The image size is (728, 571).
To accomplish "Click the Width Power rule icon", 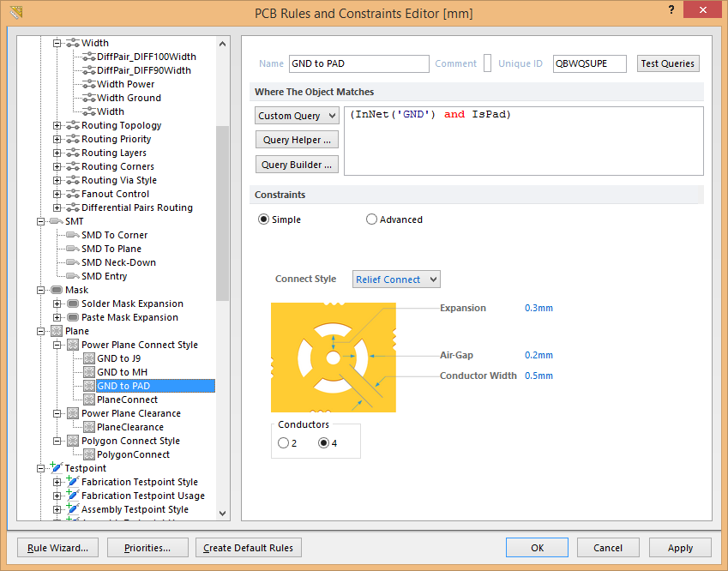I will pyautogui.click(x=88, y=84).
